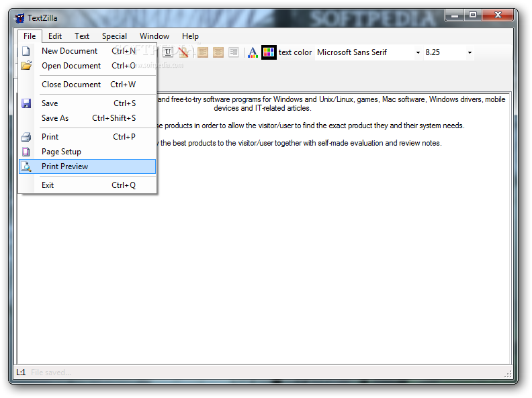Choose Save As menu entry
Image resolution: width=532 pixels, height=398 pixels.
87,118
